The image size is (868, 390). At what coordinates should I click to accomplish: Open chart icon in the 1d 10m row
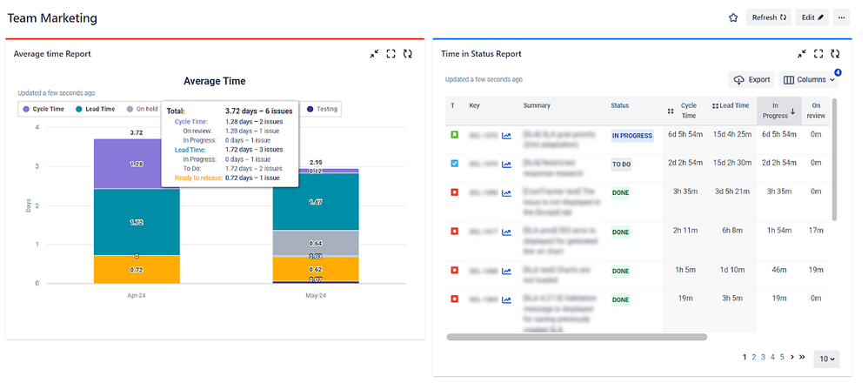(x=506, y=271)
